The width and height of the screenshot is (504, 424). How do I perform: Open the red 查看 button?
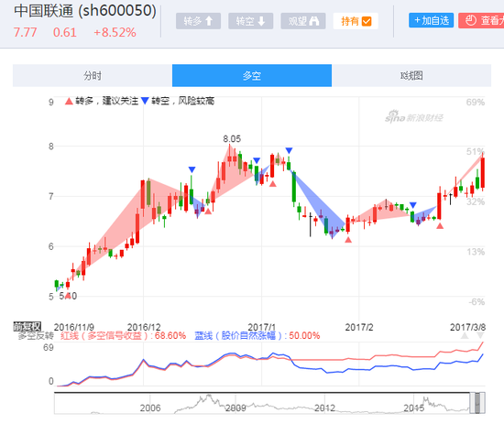481,20
